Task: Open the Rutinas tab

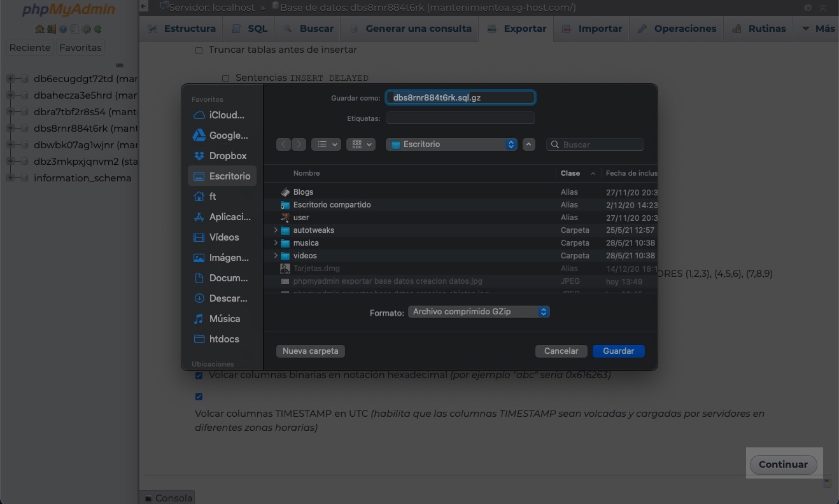Action: (758, 29)
